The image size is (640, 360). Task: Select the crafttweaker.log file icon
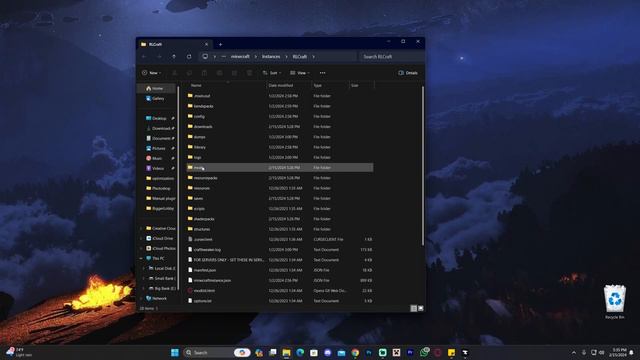(x=190, y=249)
